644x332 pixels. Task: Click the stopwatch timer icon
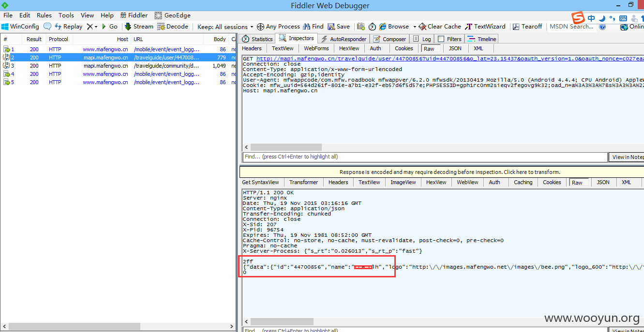tap(372, 27)
